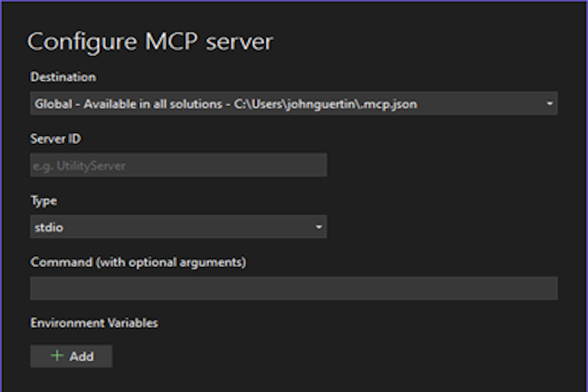Open the Destination dropdown arrow
Image resolution: width=588 pixels, height=392 pixels.
coord(549,104)
